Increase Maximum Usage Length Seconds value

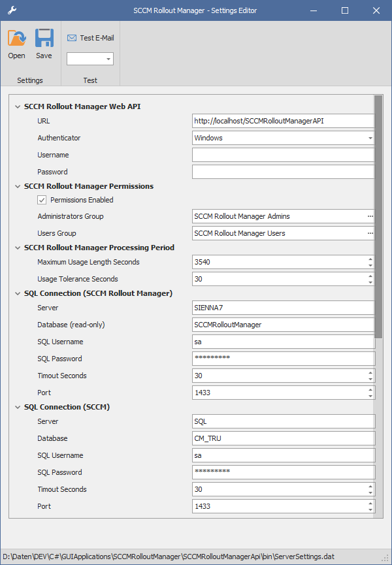370,259
